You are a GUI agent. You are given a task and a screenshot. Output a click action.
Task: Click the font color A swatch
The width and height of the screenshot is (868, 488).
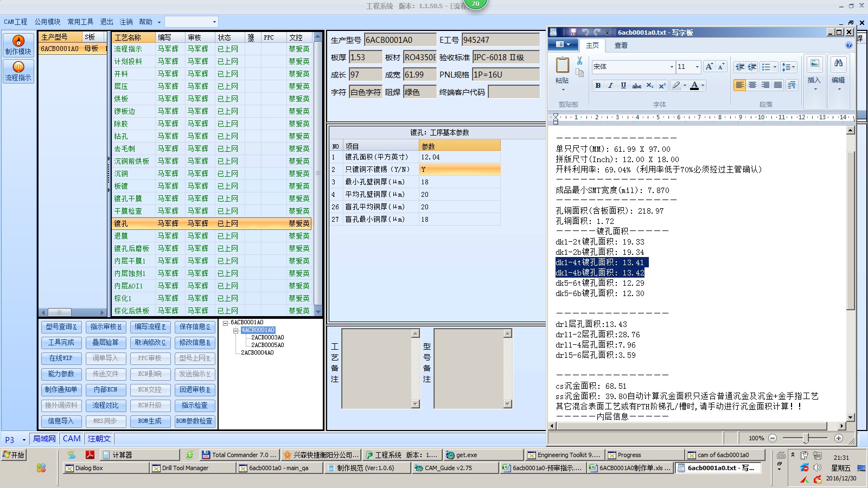tap(694, 86)
